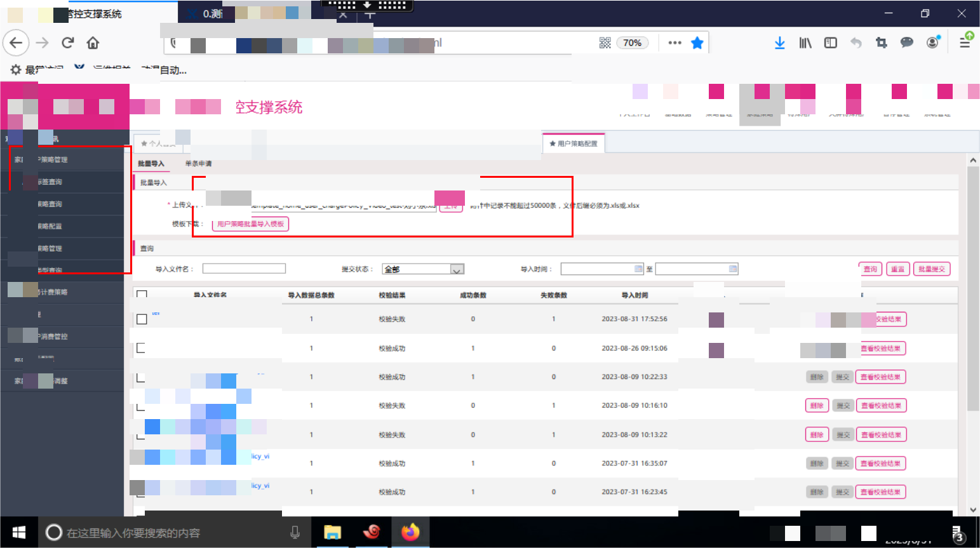980x548 pixels.
Task: Click the 批量提交 button
Action: coord(932,269)
